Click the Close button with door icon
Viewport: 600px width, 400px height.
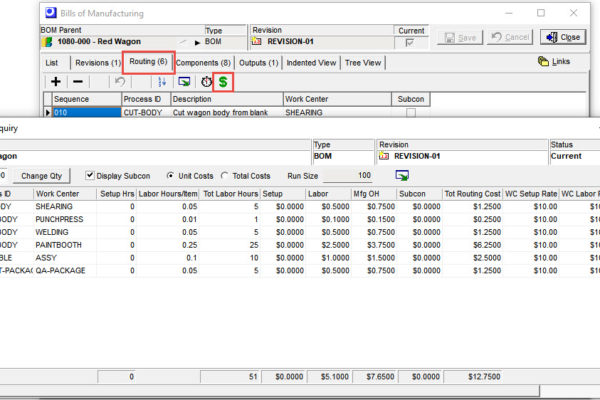click(x=563, y=37)
